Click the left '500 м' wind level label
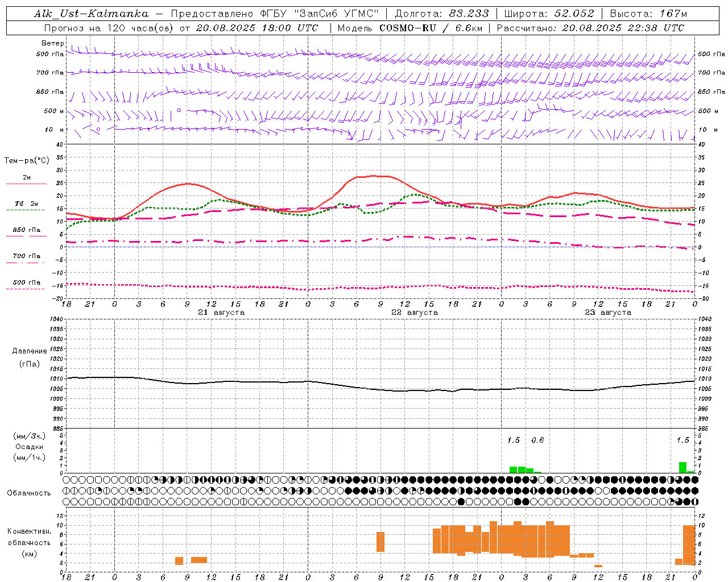 pyautogui.click(x=54, y=111)
